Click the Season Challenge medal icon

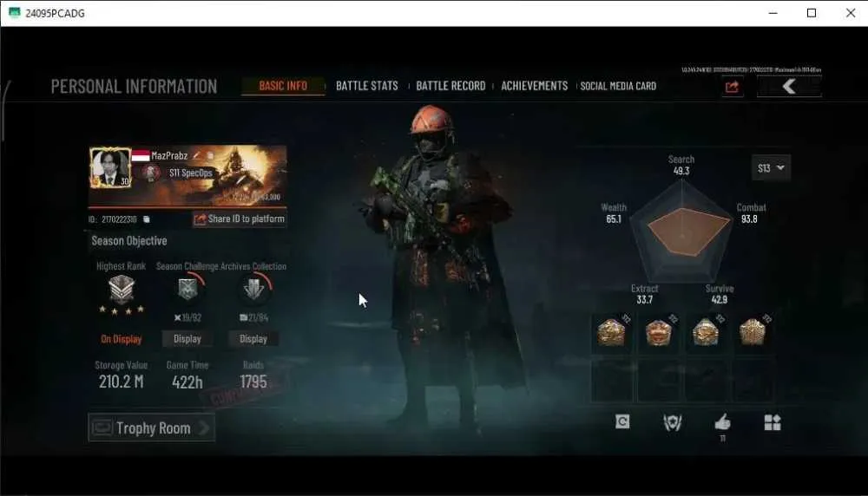click(187, 289)
